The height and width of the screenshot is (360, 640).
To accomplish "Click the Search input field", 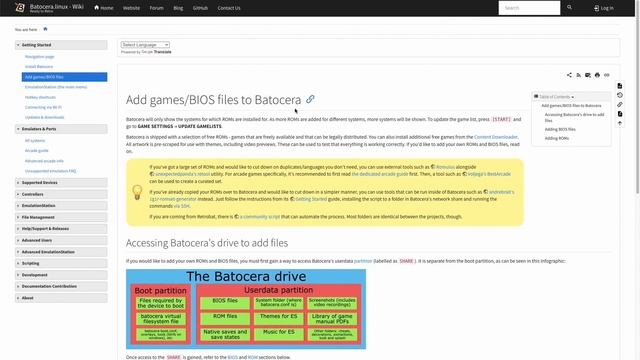I will (x=529, y=8).
